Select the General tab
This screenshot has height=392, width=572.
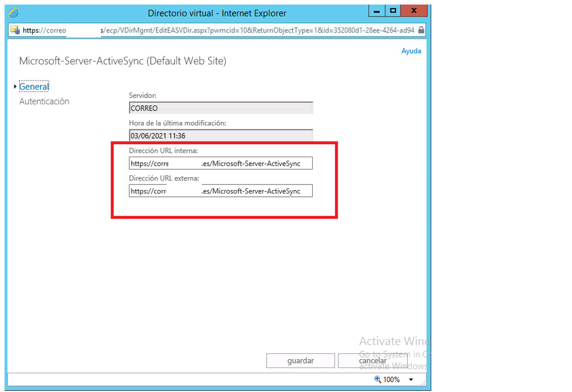(34, 86)
